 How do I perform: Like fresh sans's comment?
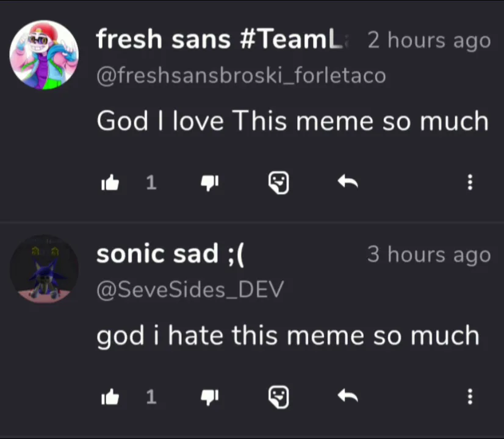tap(110, 182)
